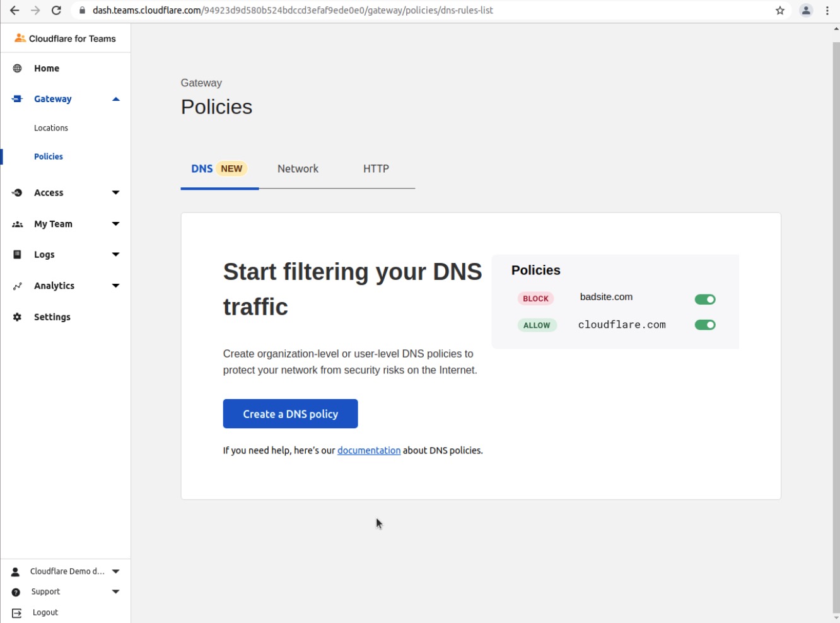Bookmark this page with star icon
840x623 pixels.
(x=780, y=11)
